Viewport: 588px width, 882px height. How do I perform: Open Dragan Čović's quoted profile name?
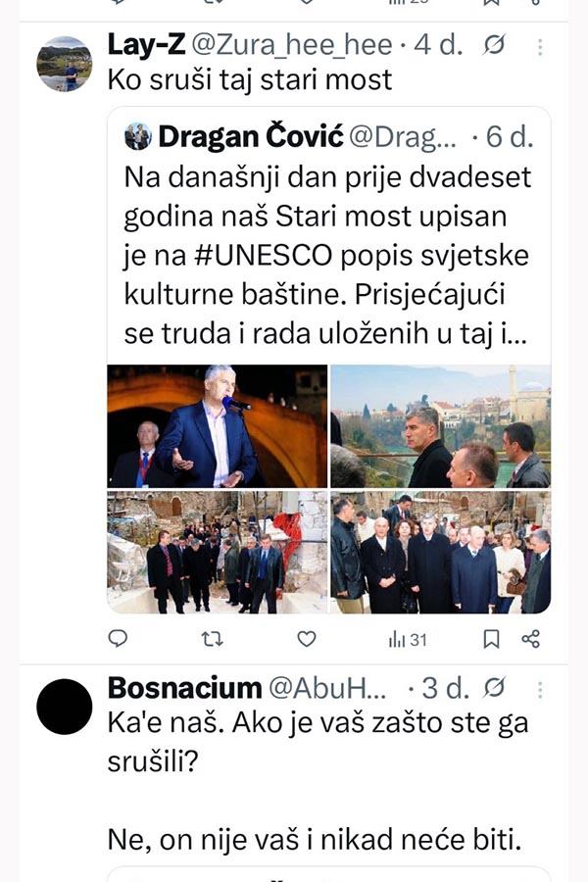251,136
